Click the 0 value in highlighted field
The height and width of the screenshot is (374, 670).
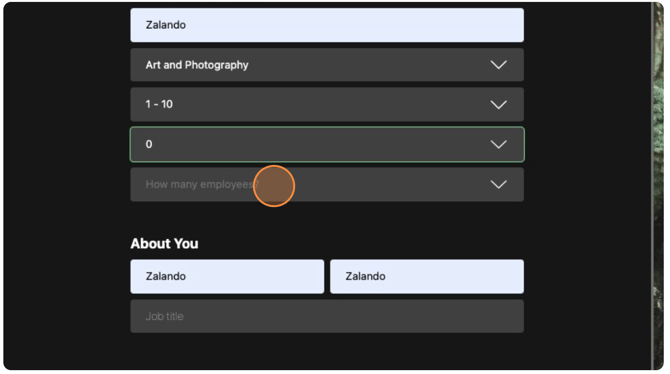[x=149, y=144]
